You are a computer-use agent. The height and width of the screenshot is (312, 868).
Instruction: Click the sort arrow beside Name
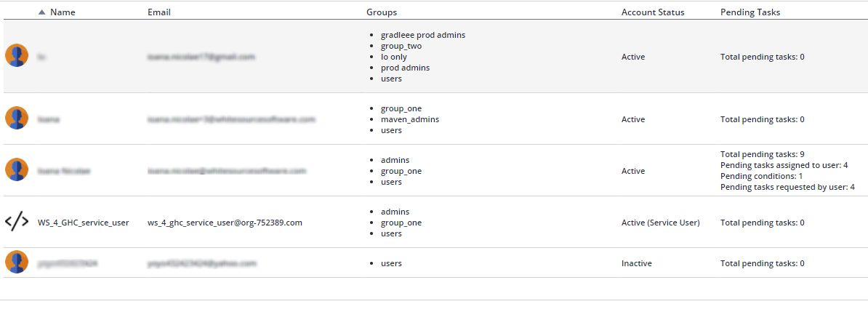point(42,12)
